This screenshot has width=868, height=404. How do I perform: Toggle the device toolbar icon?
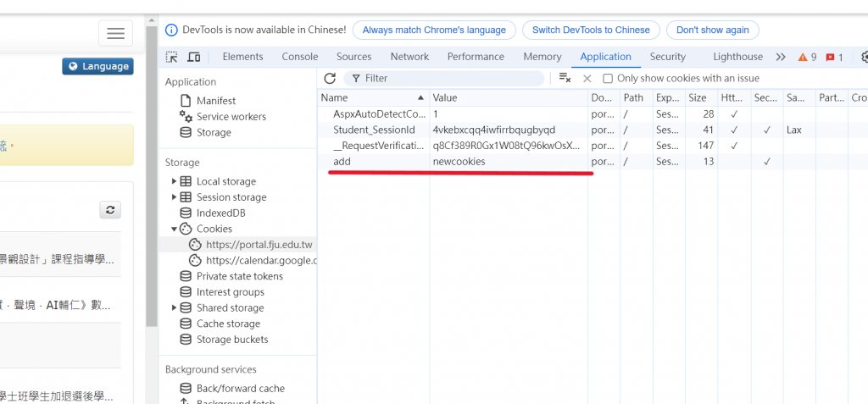pos(193,57)
